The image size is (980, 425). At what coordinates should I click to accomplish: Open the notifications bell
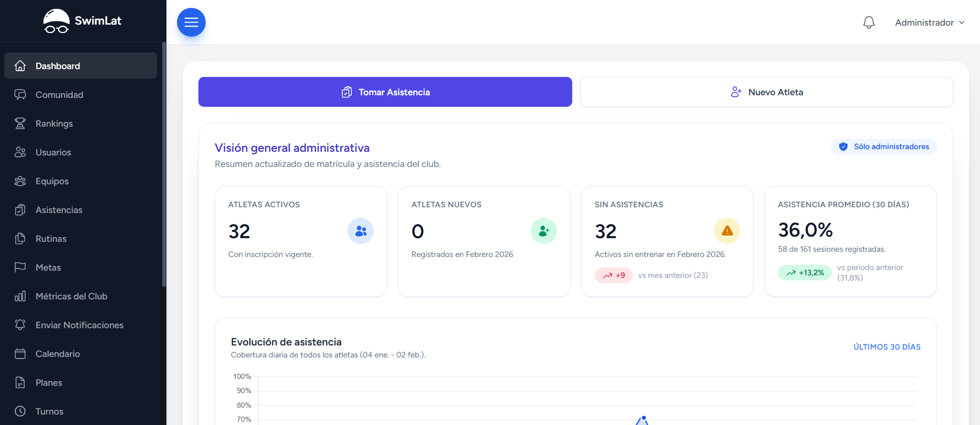pos(868,23)
